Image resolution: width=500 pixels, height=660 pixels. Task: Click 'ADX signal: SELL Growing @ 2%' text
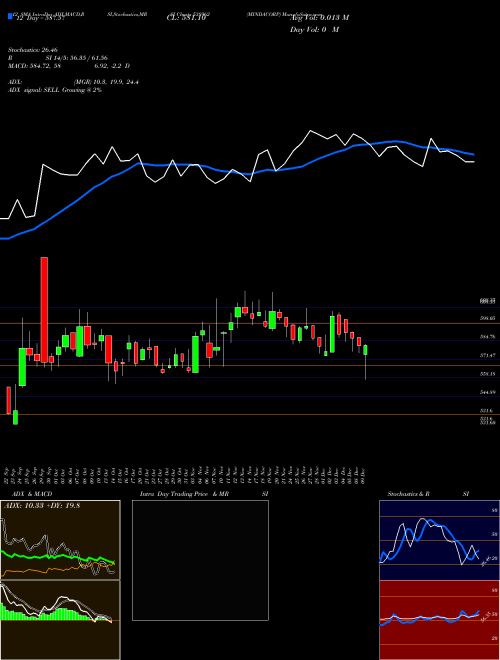pos(55,90)
